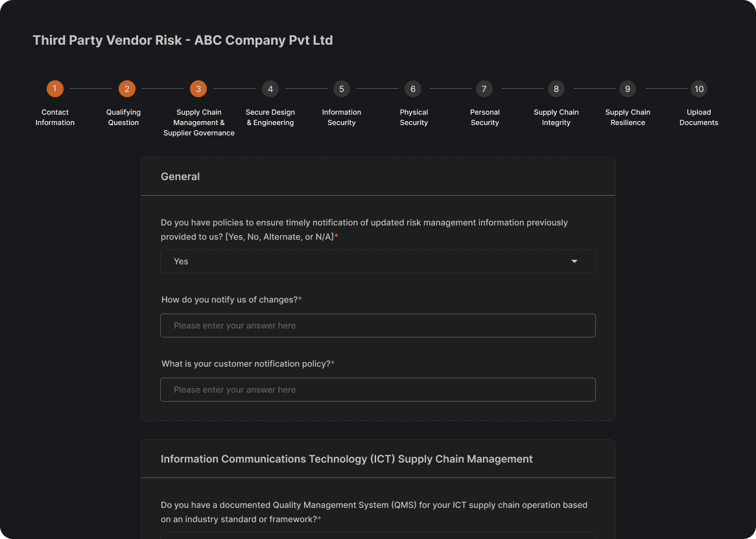Image resolution: width=756 pixels, height=539 pixels.
Task: Click the 'Personal Security' step label
Action: click(484, 117)
